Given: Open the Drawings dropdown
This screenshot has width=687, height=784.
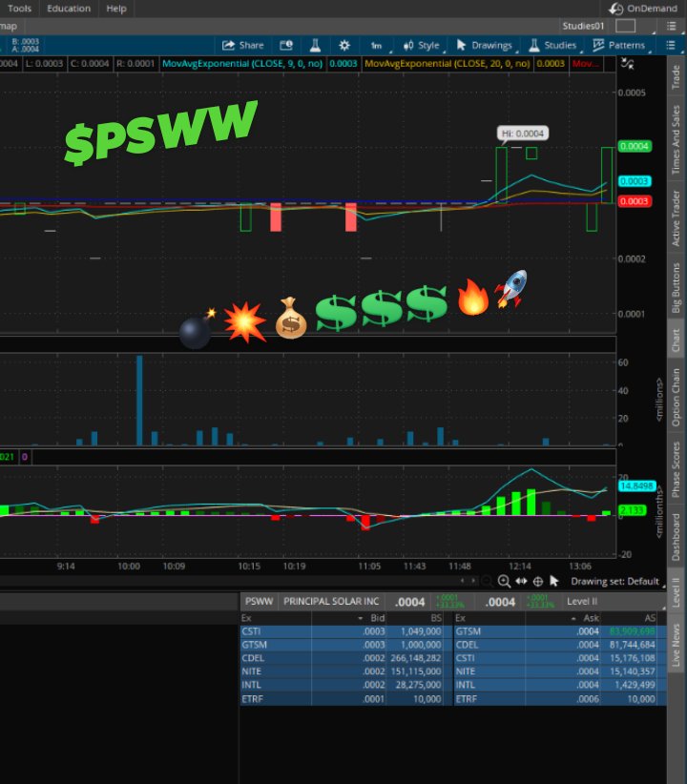Looking at the screenshot, I should pos(485,46).
